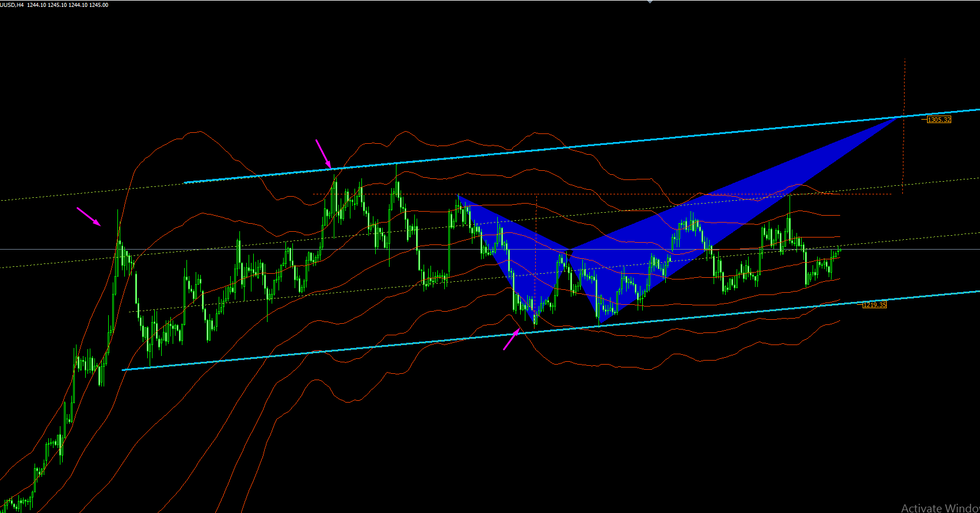Click the chart shift triangle at the top edge
Viewport: 980px width, 513px height.
coord(650,2)
